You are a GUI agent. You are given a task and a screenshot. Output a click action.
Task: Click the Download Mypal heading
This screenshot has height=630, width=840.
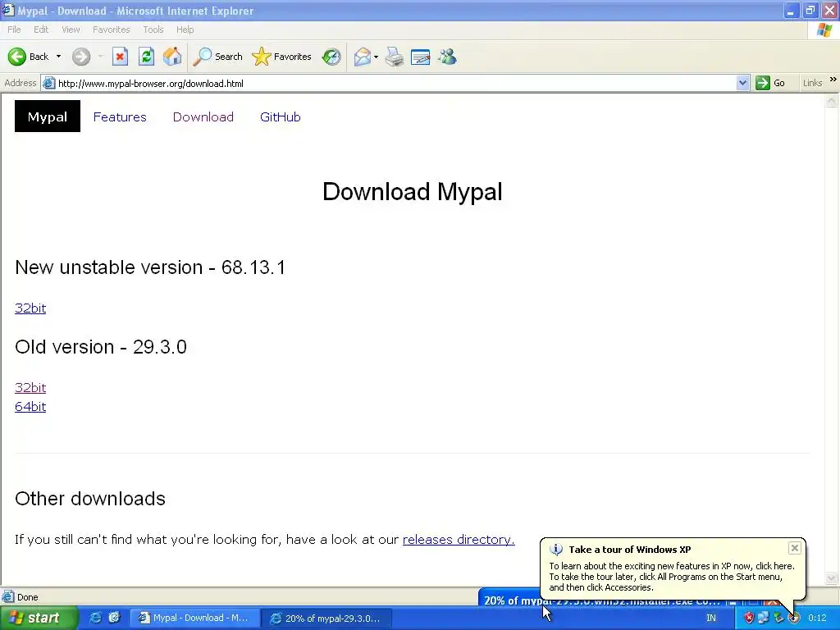[412, 192]
